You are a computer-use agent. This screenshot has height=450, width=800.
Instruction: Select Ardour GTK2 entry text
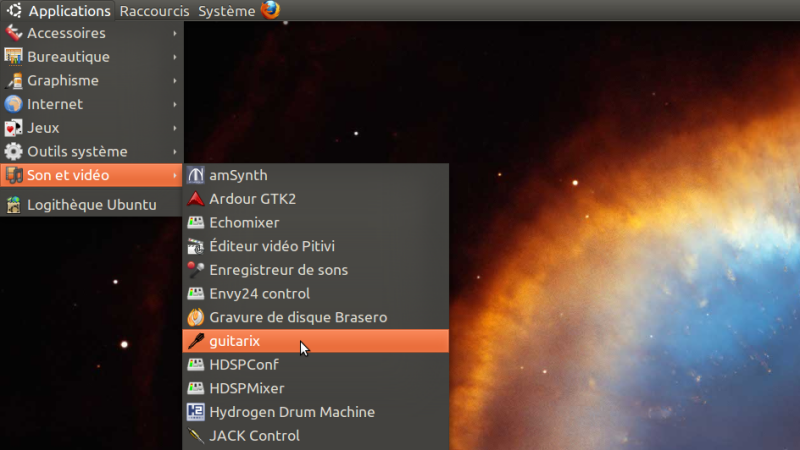253,199
